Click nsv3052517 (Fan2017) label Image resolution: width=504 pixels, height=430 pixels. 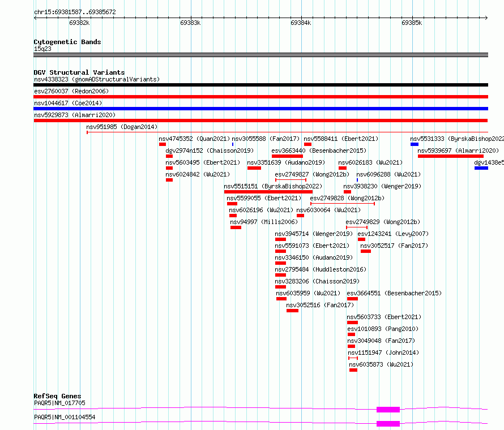pyautogui.click(x=394, y=246)
